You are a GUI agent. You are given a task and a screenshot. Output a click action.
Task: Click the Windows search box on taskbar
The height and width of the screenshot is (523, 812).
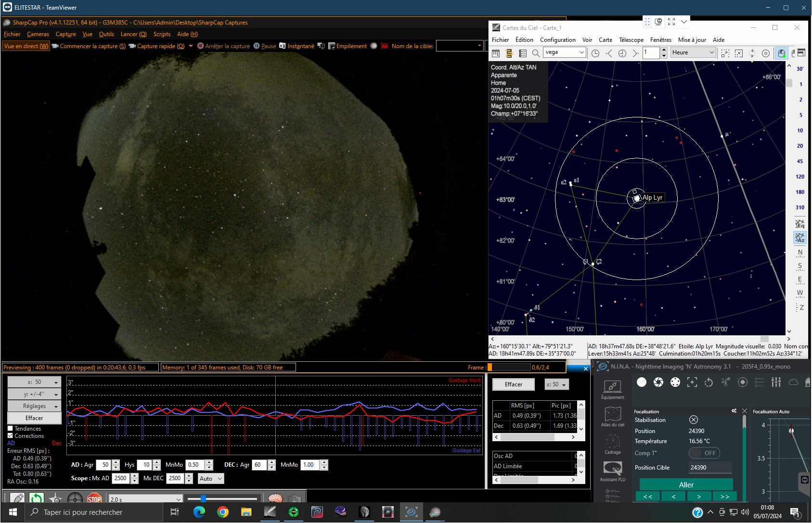[94, 512]
